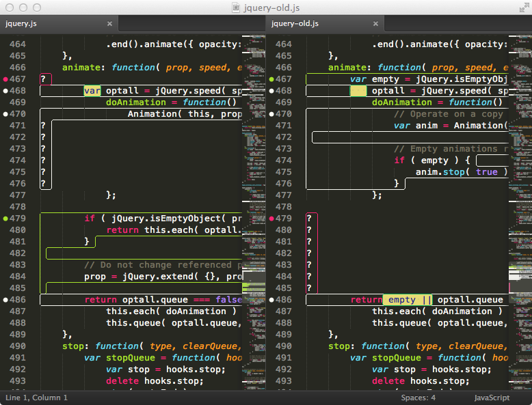Screen dimensions: 532x405
Task: Click the fullscreen arrows in title bar
Action: [x=524, y=8]
